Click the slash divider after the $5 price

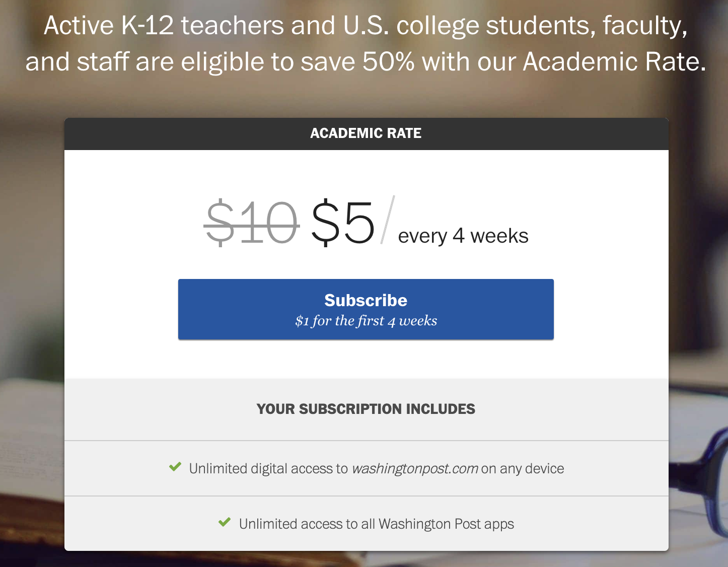tap(387, 221)
